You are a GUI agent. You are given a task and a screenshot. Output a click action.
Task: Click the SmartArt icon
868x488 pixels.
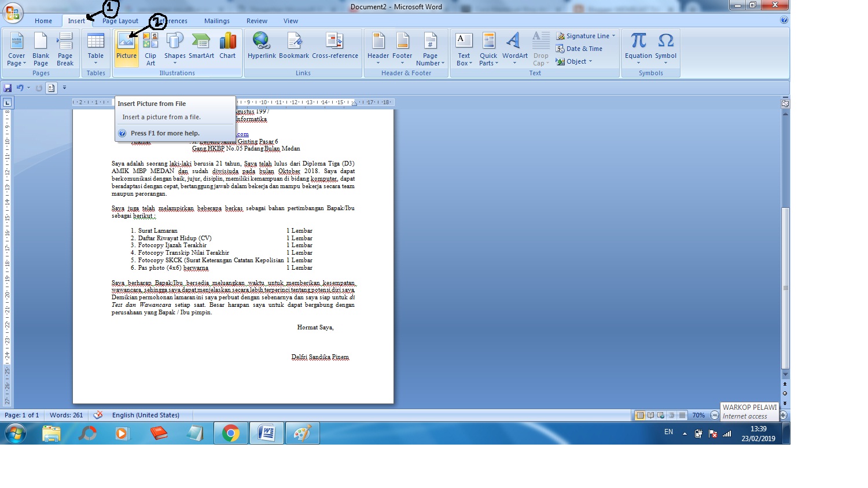[x=201, y=46]
